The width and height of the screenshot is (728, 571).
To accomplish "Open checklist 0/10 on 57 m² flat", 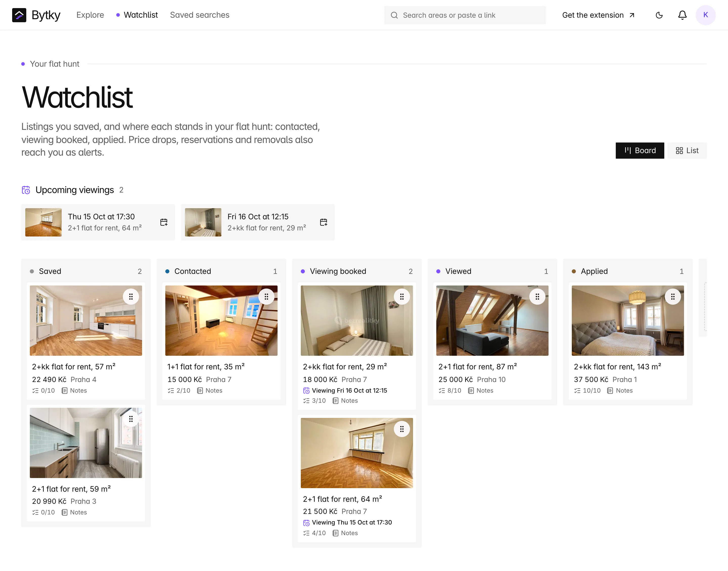I will click(x=43, y=390).
